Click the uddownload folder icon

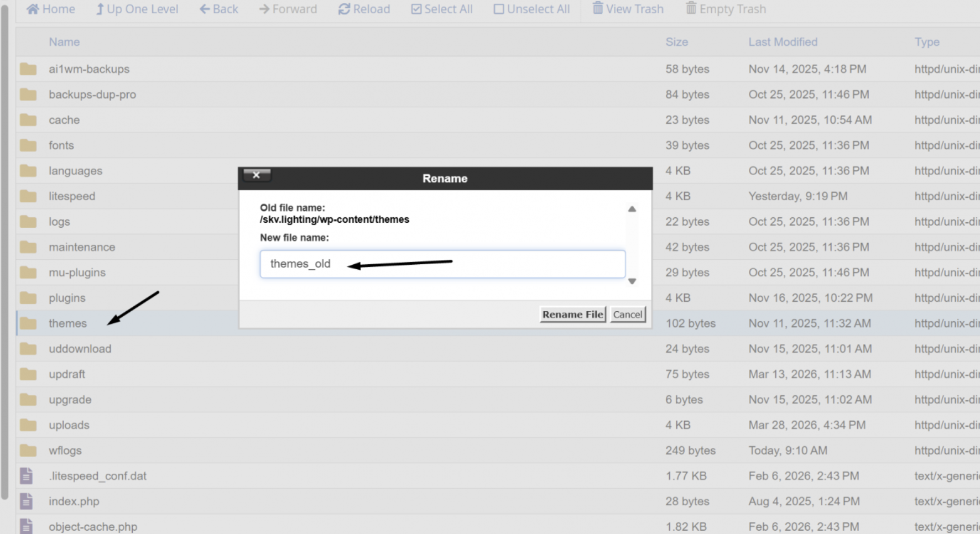tap(28, 349)
